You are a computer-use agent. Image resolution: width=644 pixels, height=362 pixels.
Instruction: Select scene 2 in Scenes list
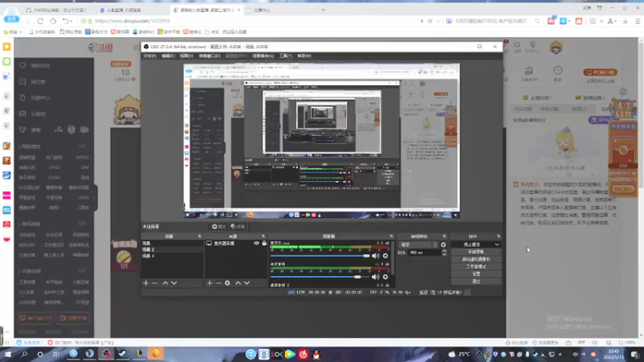click(172, 249)
